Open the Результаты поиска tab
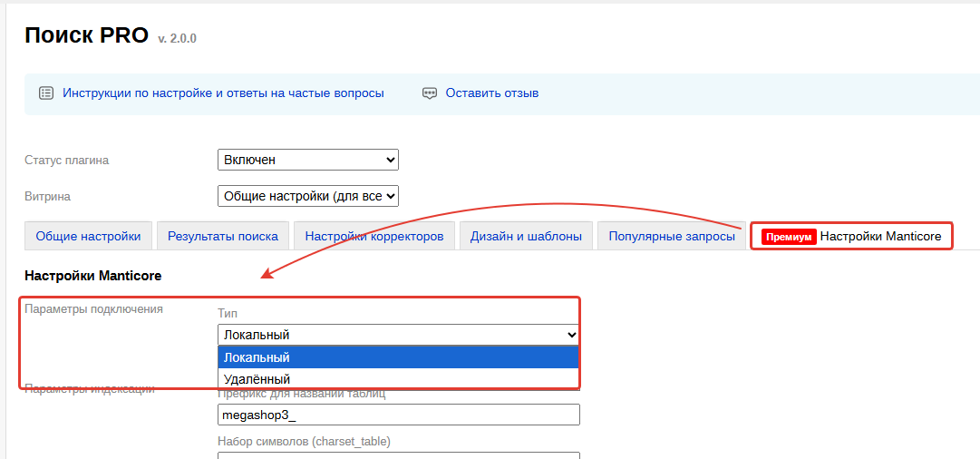The height and width of the screenshot is (459, 980). [x=222, y=236]
